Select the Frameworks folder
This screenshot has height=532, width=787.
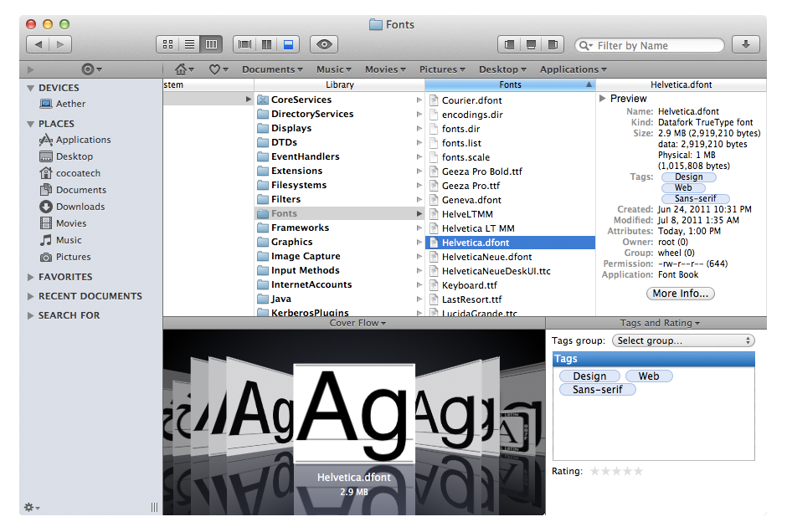(339, 228)
